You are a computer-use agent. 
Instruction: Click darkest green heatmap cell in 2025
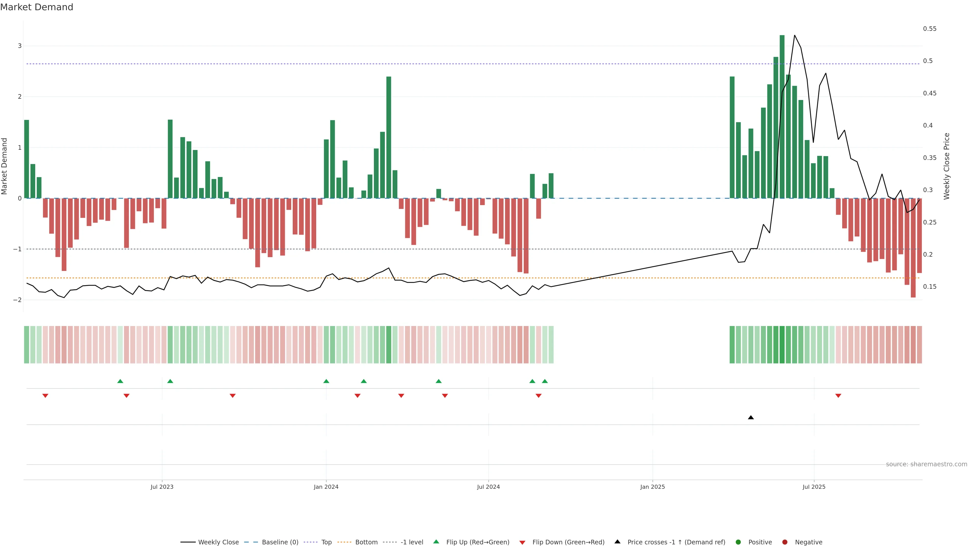point(782,345)
